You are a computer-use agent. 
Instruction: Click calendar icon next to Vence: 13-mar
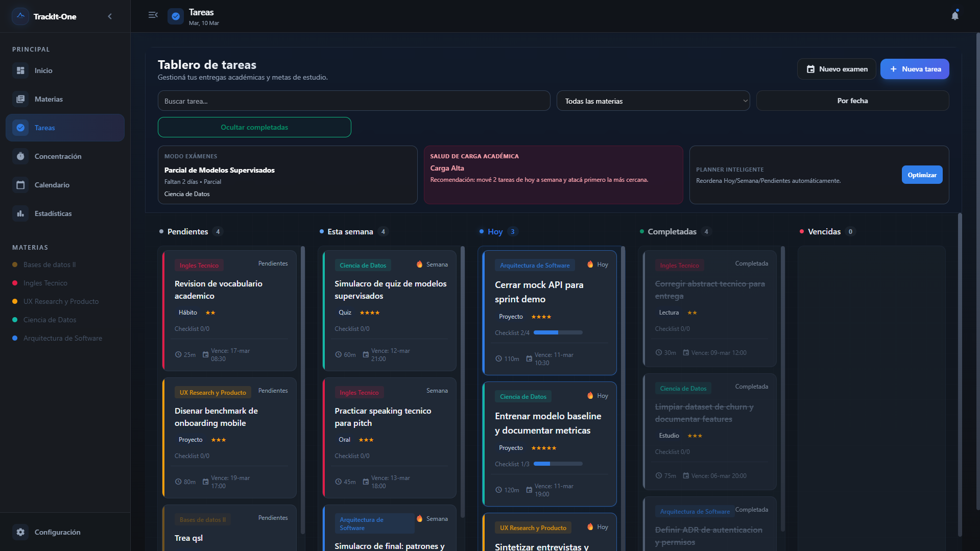(366, 482)
